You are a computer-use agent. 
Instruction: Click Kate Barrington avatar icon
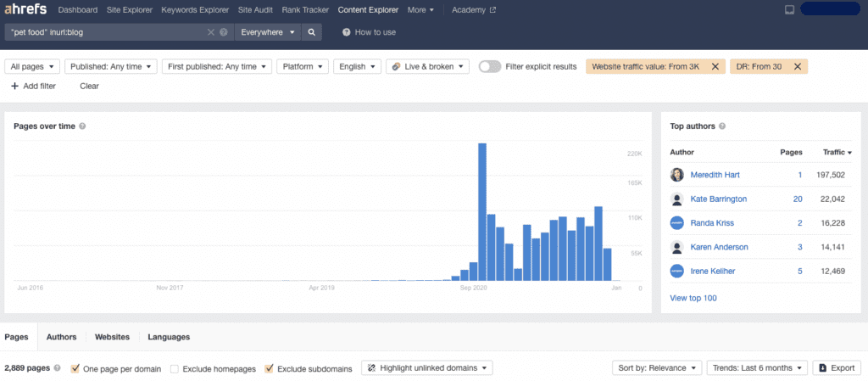coord(677,199)
